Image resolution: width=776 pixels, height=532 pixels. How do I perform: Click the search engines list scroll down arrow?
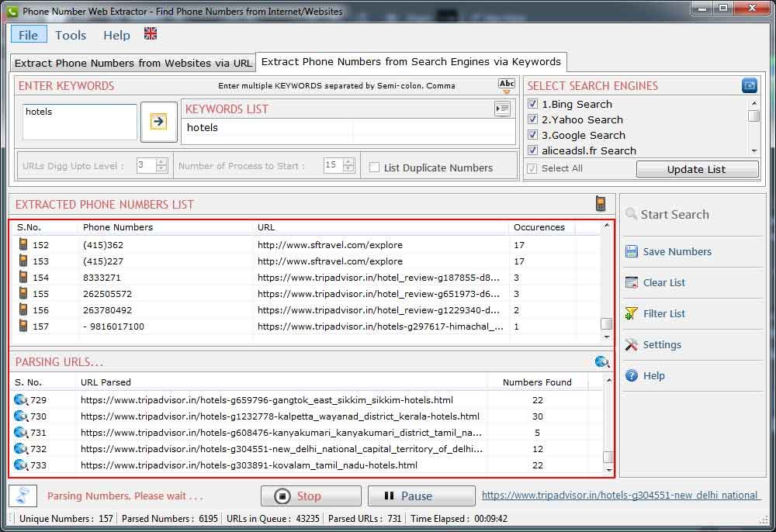754,150
